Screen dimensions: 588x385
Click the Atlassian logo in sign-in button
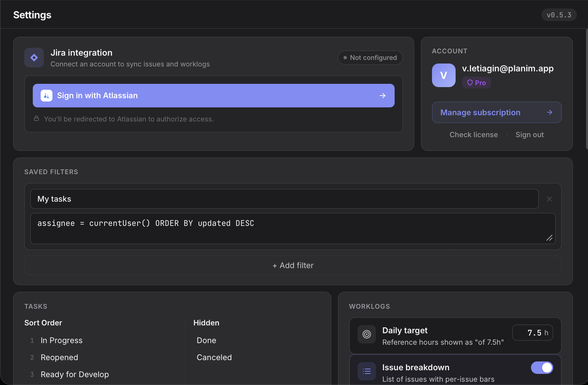click(x=47, y=96)
